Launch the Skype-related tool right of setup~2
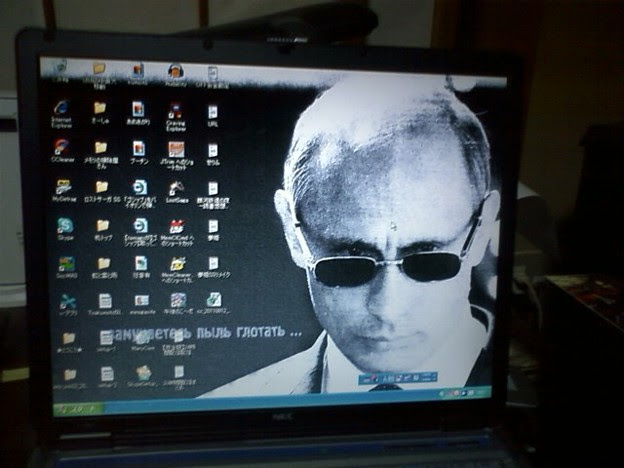 point(143,377)
